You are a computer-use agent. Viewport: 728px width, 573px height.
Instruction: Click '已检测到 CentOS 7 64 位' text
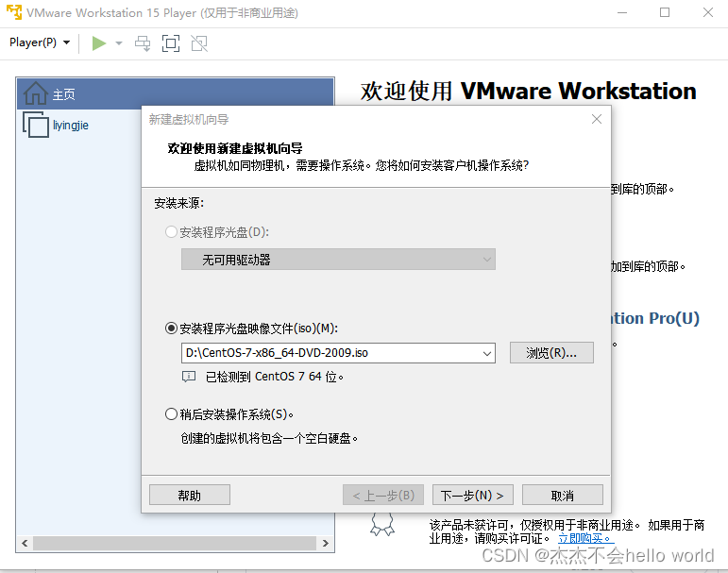click(275, 377)
